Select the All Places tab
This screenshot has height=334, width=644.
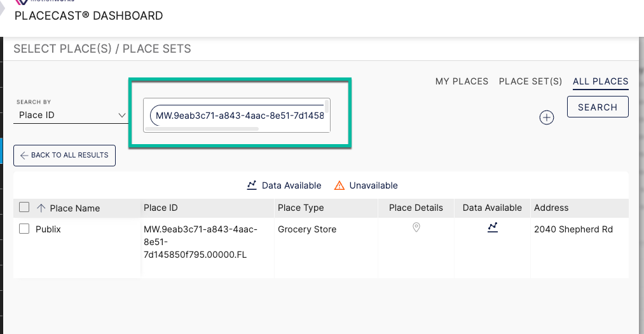click(601, 81)
